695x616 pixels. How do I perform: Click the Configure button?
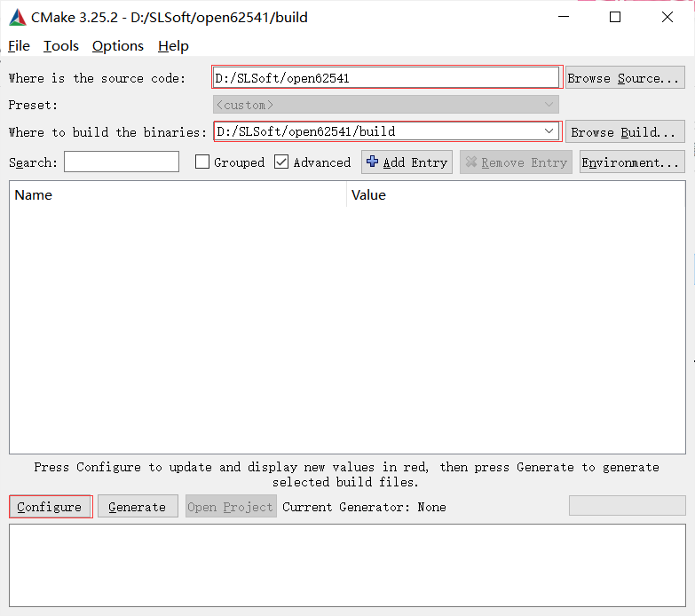[x=50, y=507]
